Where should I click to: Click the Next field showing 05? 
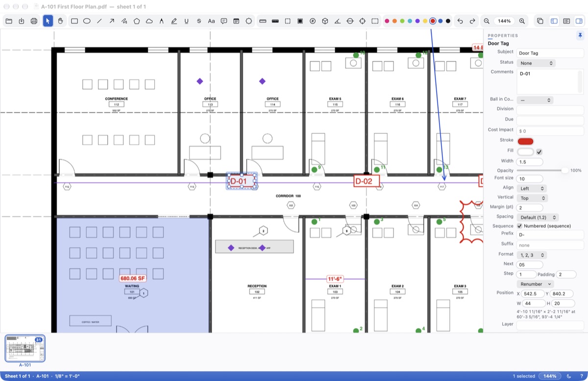click(x=530, y=264)
